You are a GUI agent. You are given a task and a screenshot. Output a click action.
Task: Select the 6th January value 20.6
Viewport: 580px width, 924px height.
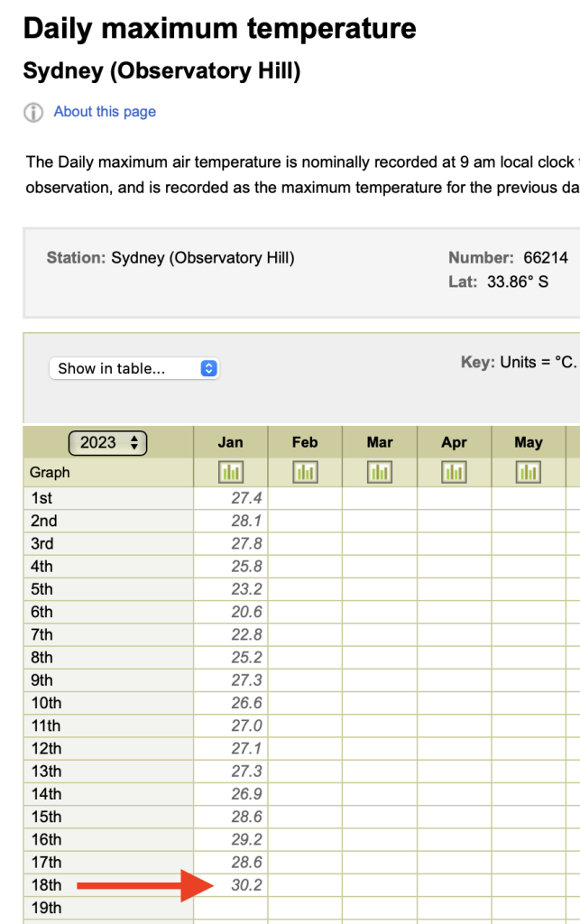point(246,612)
